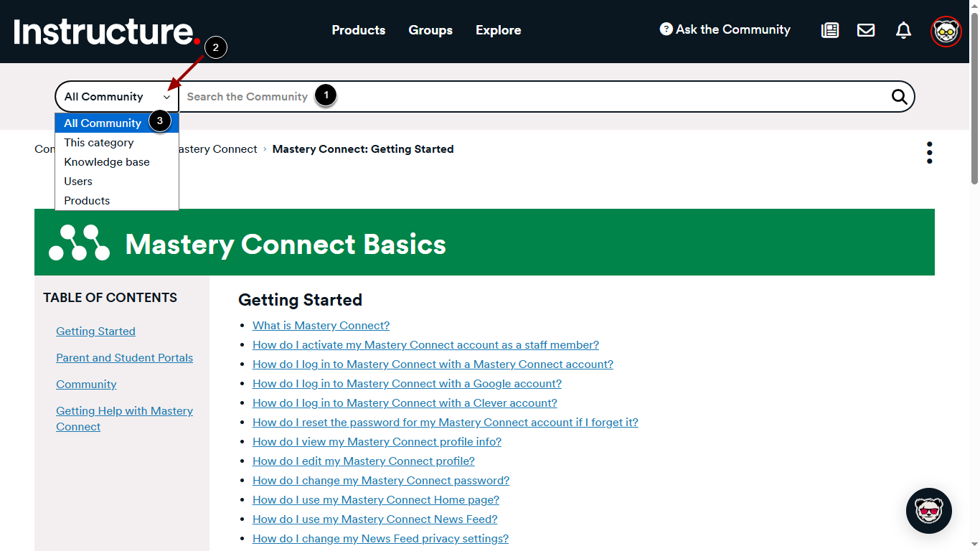Screen dimensions: 980x551
Task: Select All Community in the open dropdown
Action: click(x=103, y=123)
